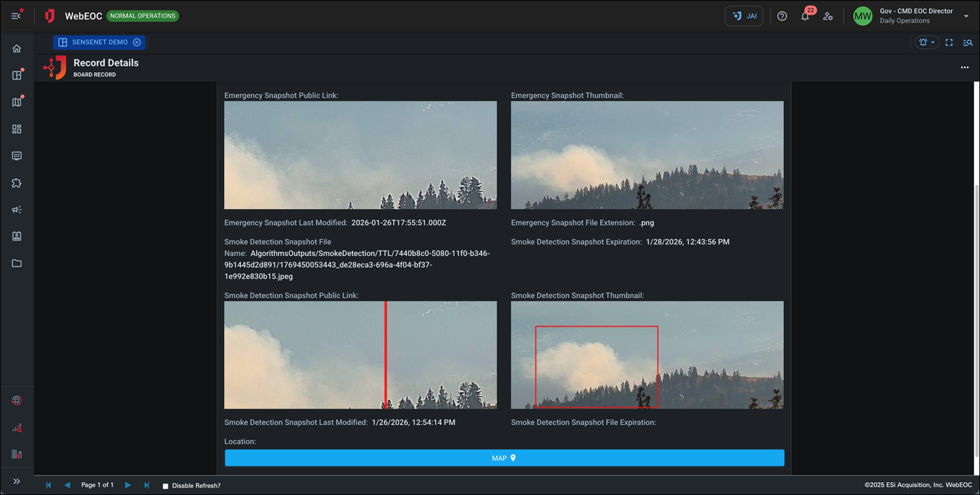
Task: Close the SENSENET DEMO tab
Action: pos(137,41)
